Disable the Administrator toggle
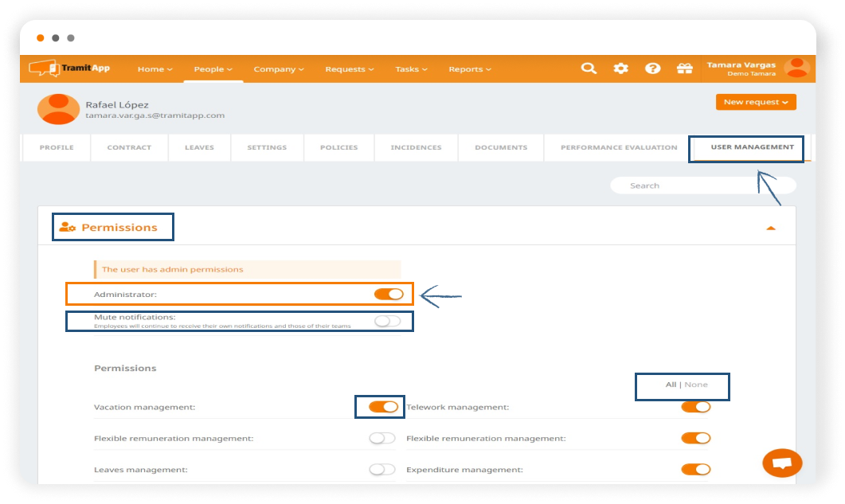Image resolution: width=845 pixels, height=504 pixels. point(389,295)
